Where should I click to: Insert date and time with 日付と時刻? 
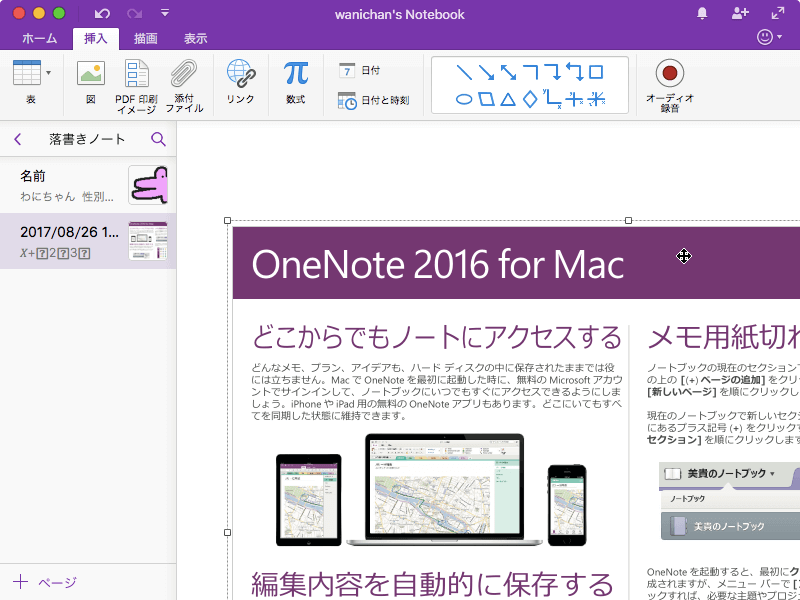[x=373, y=101]
